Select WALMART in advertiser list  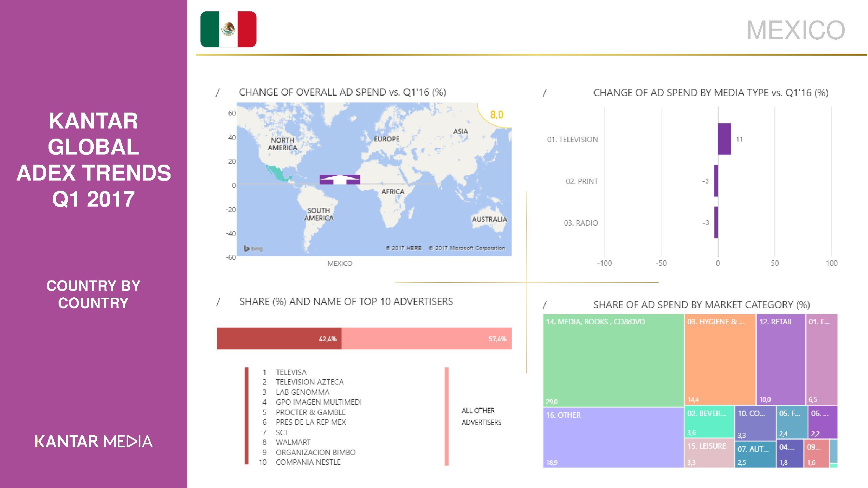[293, 442]
